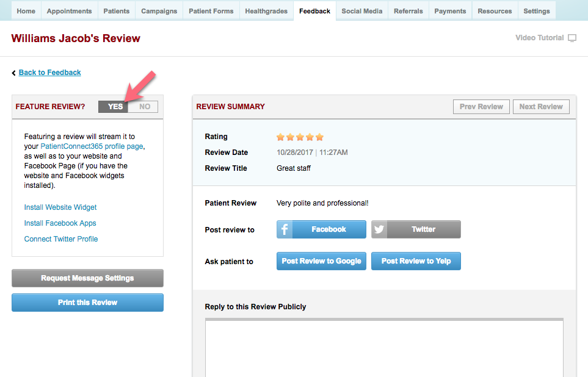Go to the Healthgrades tab

point(266,11)
